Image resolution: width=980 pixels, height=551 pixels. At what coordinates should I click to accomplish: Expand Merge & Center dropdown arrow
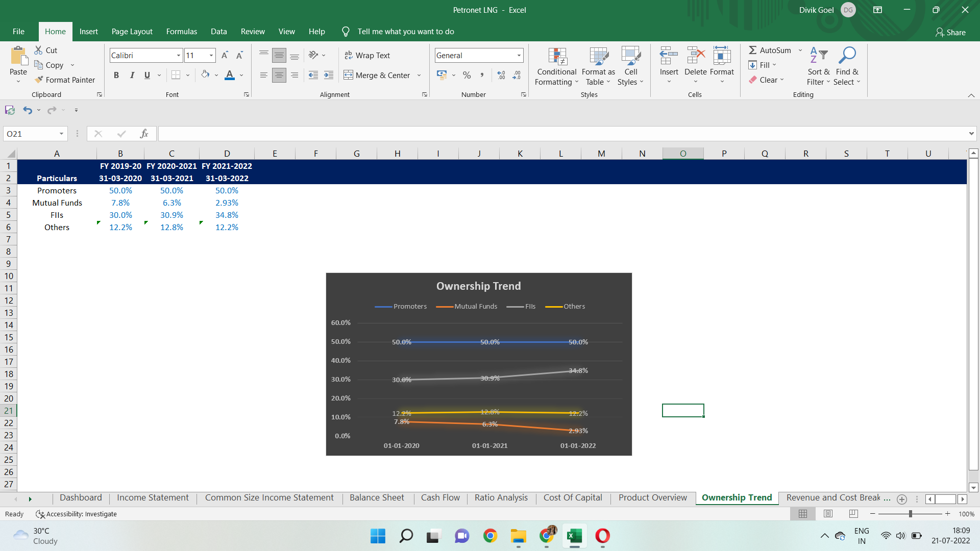(x=419, y=75)
